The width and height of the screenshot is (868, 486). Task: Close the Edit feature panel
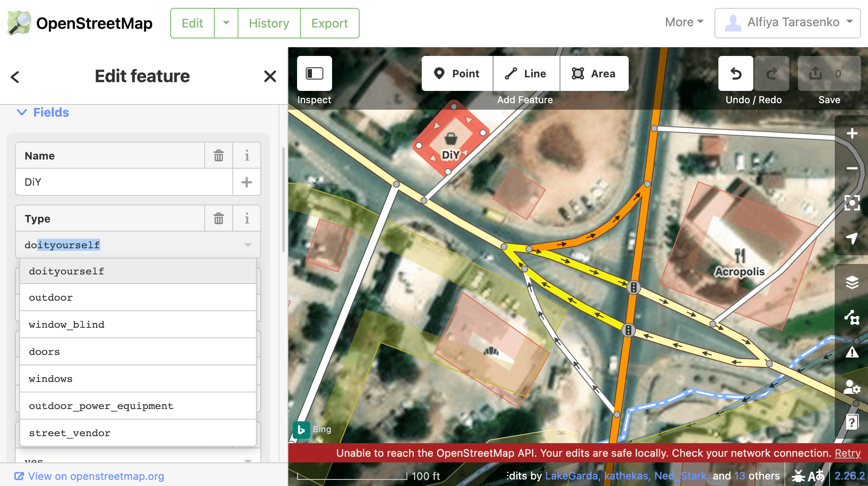pyautogui.click(x=270, y=76)
